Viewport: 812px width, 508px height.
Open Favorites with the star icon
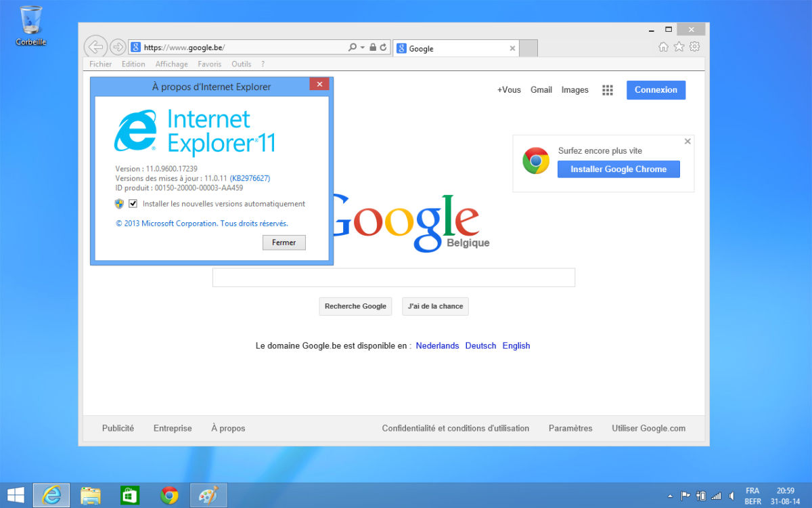(679, 47)
